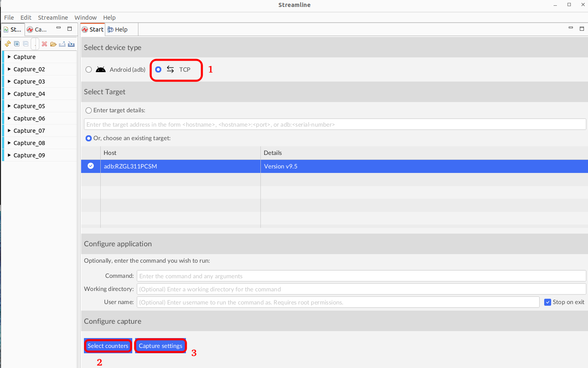Expand the Capture_03 tree item
Viewport: 588px width, 368px height.
9,82
